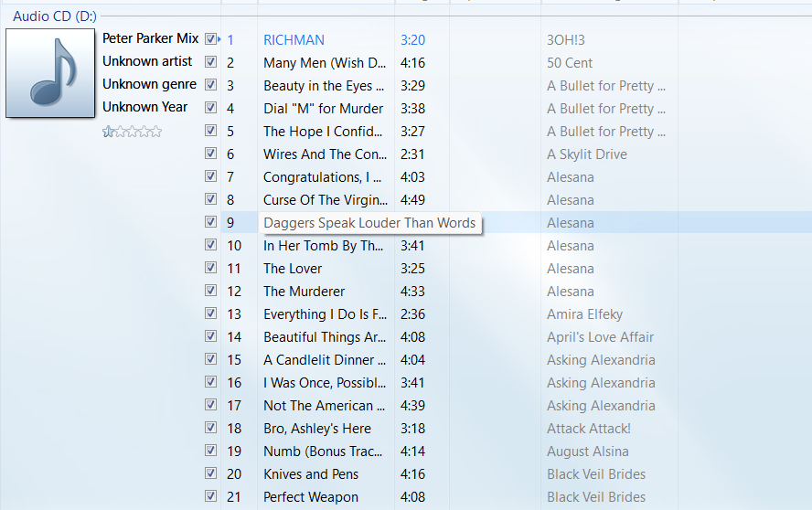Select Beautiful Things Ar... track

point(325,337)
